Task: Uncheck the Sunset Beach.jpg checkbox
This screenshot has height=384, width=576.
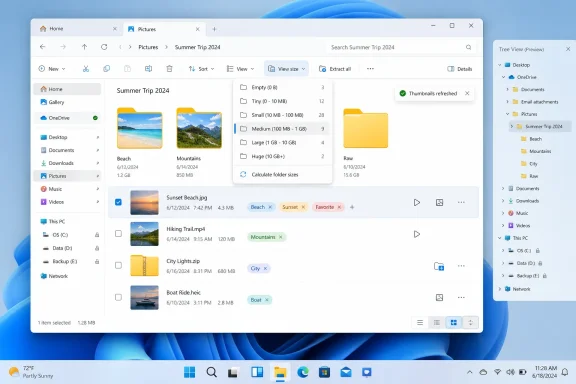Action: [x=118, y=202]
